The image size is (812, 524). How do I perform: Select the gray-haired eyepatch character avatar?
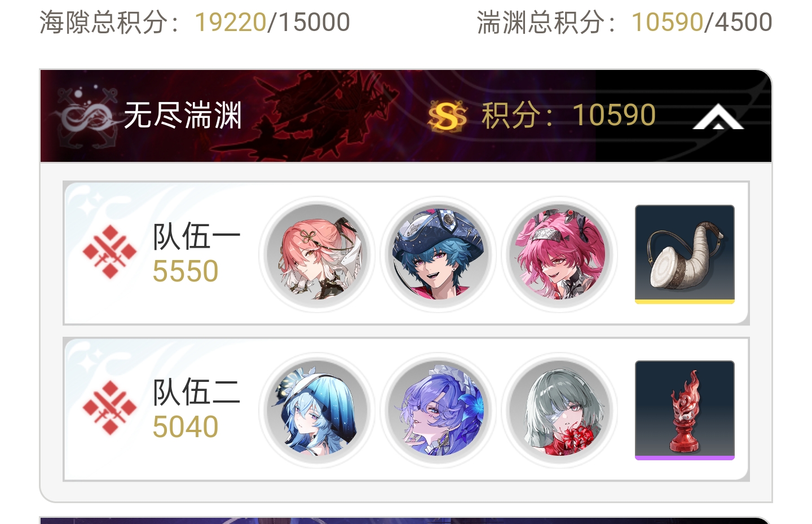560,410
